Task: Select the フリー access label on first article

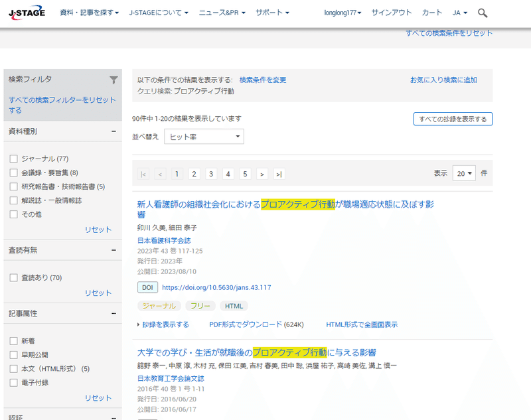Action: tap(200, 305)
